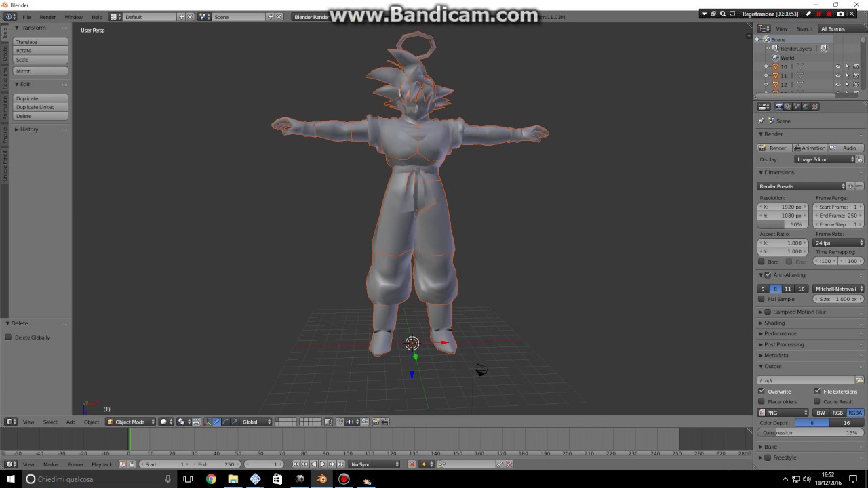Viewport: 868px width, 488px height.
Task: Open File Explorer from the taskbar
Action: tap(233, 479)
